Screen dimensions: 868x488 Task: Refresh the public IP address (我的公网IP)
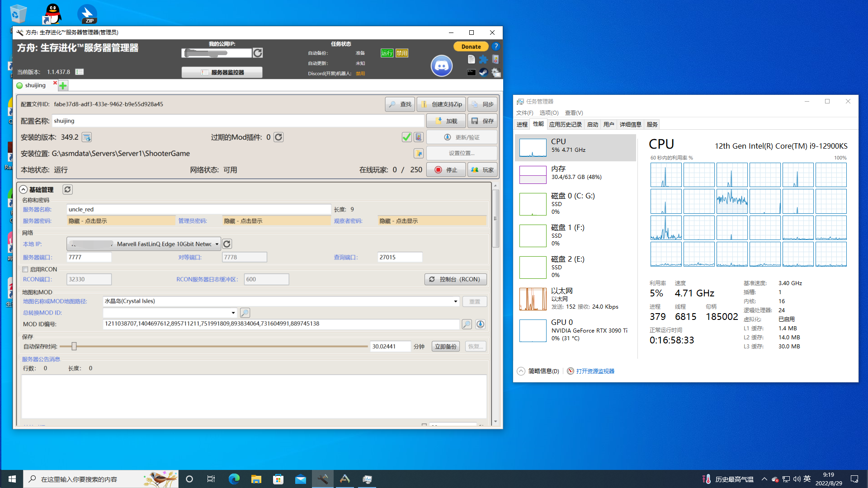click(x=258, y=53)
